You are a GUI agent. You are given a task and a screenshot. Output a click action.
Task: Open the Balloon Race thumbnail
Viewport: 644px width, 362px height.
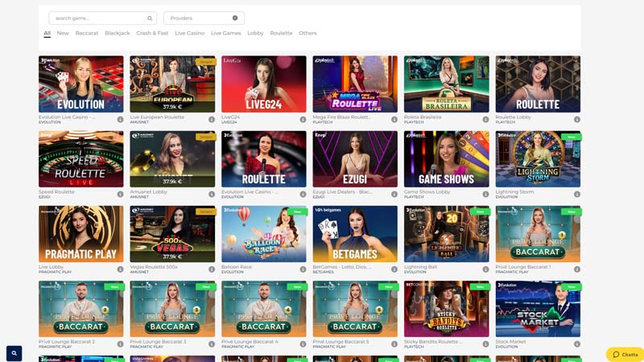click(x=264, y=234)
